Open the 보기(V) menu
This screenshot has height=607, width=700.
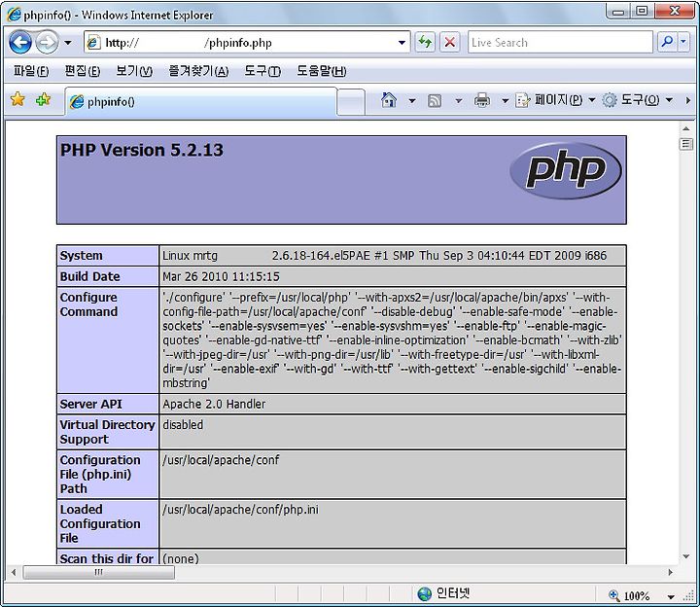pyautogui.click(x=134, y=71)
